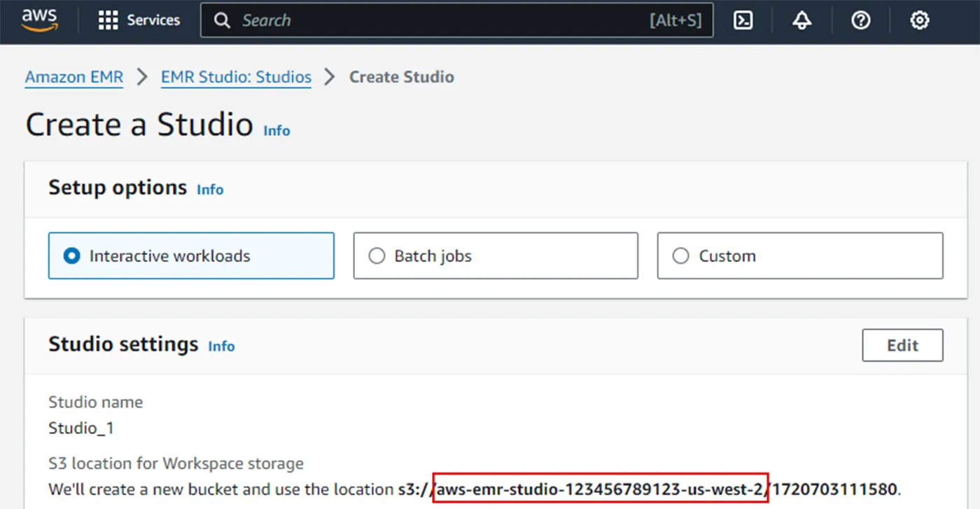Select the Custom radio option

[800, 256]
